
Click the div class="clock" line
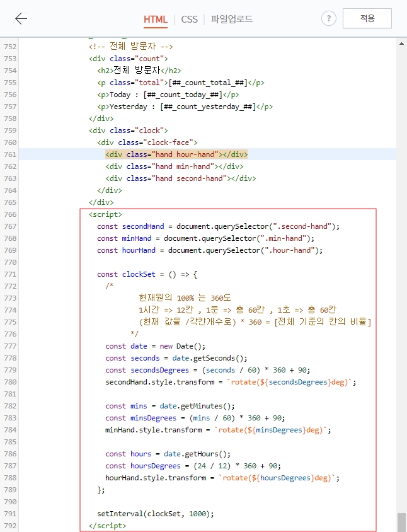(128, 130)
